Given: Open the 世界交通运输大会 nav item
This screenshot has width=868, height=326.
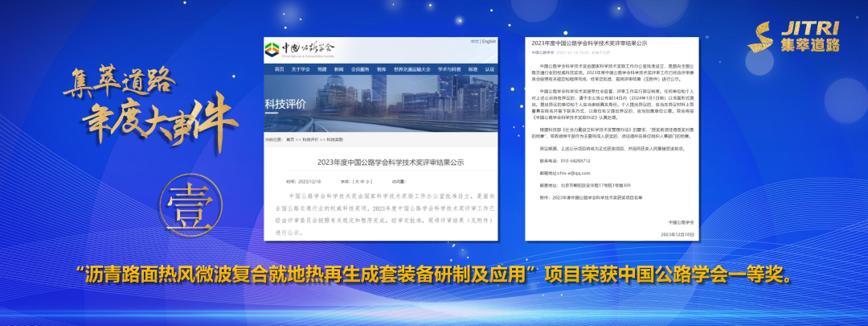Looking at the screenshot, I should point(411,69).
